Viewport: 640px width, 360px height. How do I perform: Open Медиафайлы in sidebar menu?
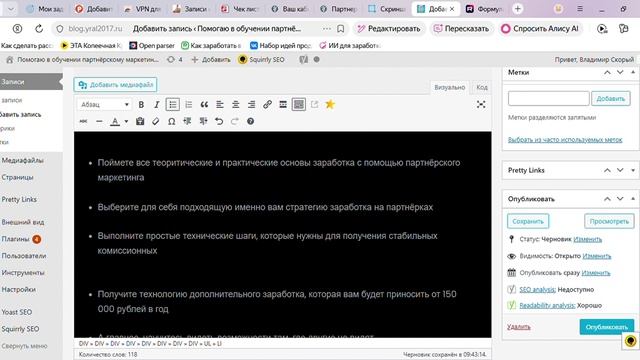coord(22,160)
